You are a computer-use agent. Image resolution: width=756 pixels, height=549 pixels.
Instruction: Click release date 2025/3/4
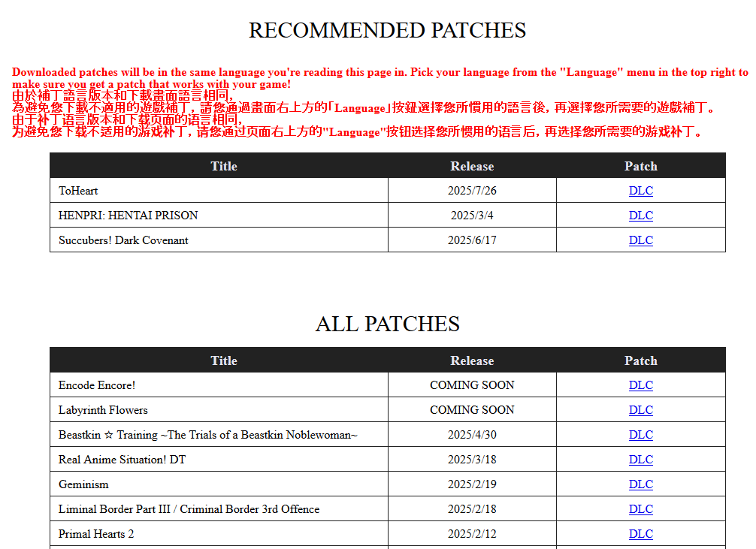[x=472, y=216]
